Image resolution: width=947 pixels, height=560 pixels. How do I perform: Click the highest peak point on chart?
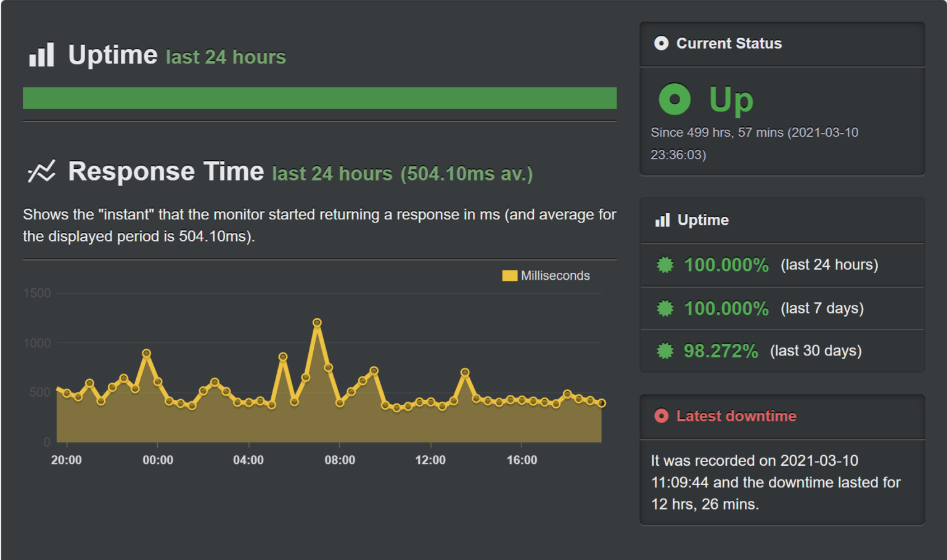click(317, 323)
